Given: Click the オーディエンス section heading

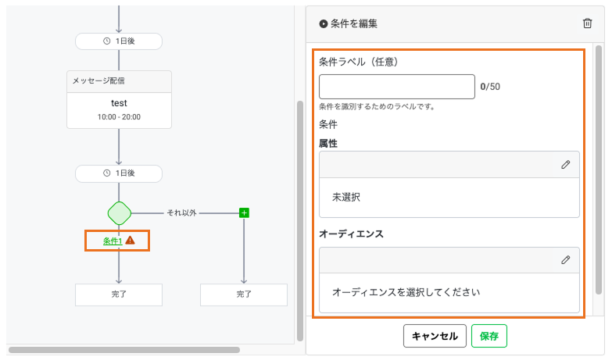Looking at the screenshot, I should pos(351,234).
